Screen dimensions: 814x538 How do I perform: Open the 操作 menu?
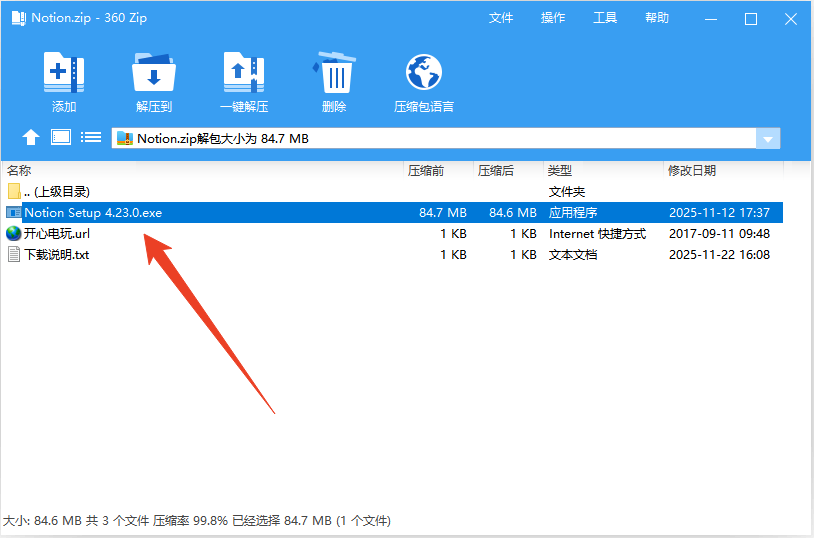point(552,18)
